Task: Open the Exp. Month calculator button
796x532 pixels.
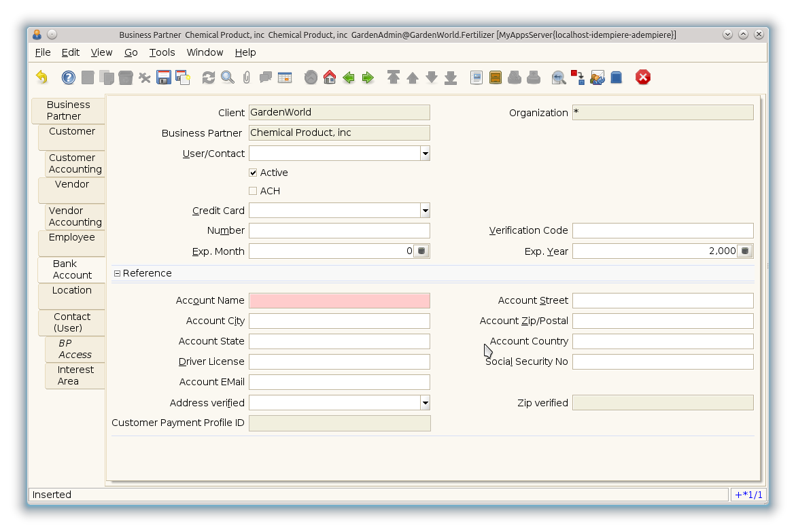Action: click(x=421, y=251)
